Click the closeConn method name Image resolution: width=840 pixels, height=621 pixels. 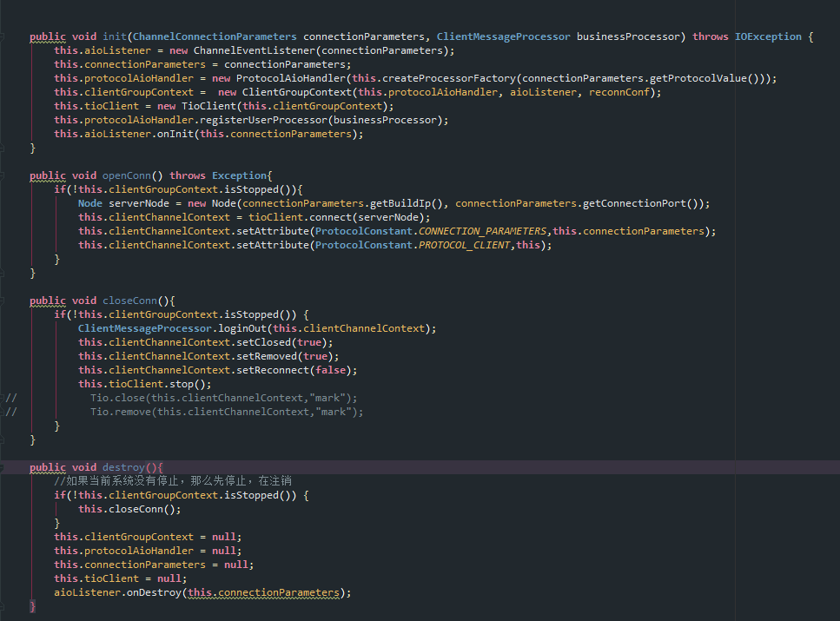(x=129, y=301)
